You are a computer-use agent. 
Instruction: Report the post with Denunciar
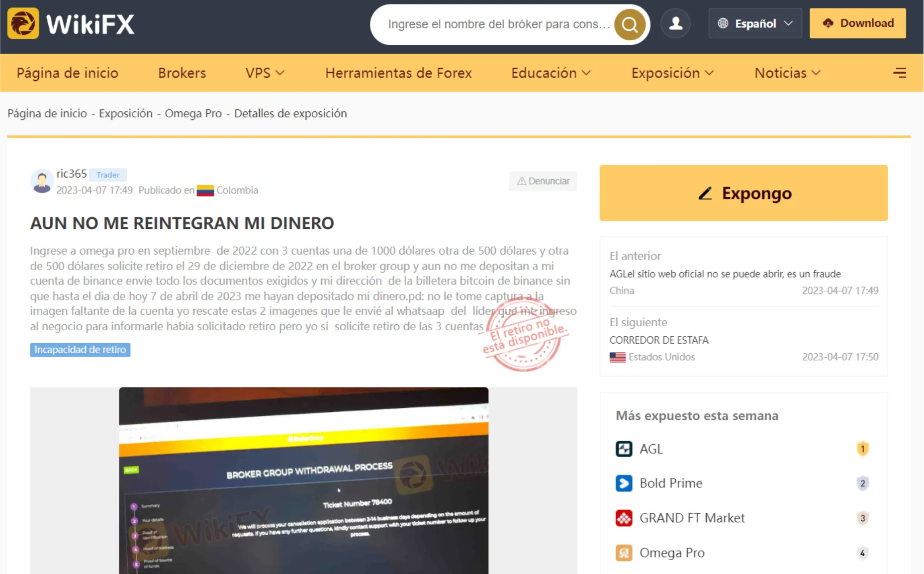[x=543, y=181]
